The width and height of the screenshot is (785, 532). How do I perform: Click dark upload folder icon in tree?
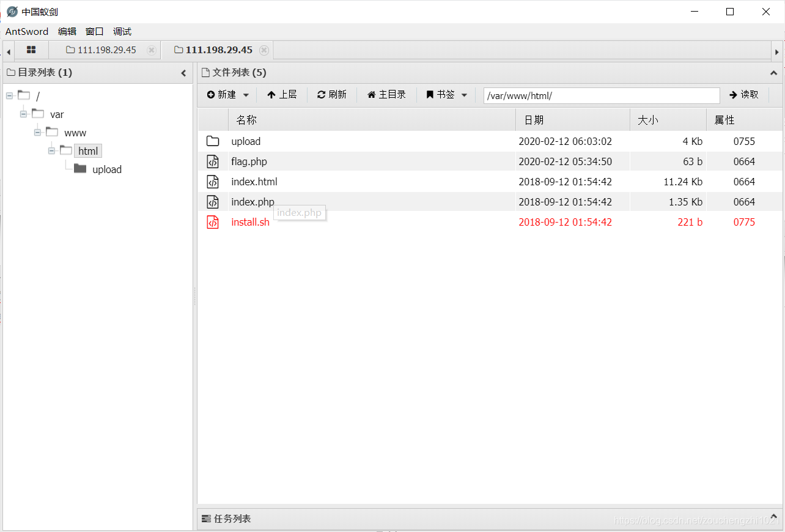click(x=80, y=169)
